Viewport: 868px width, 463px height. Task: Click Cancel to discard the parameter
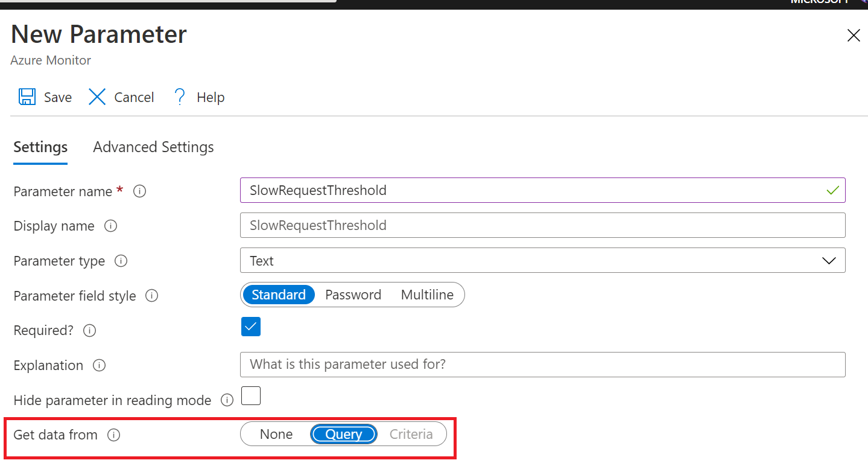tap(121, 97)
